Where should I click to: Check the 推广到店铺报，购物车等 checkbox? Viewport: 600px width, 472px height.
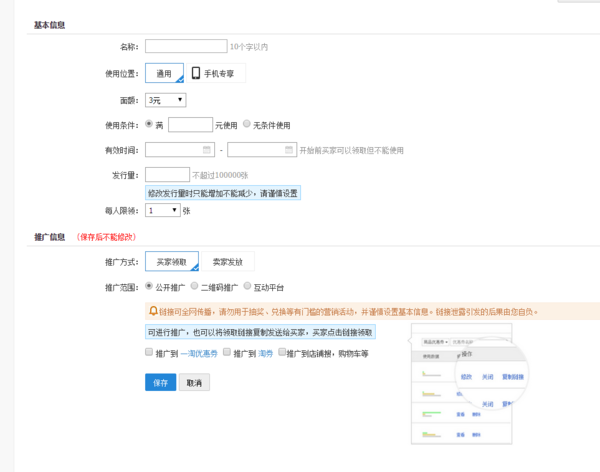(x=282, y=352)
